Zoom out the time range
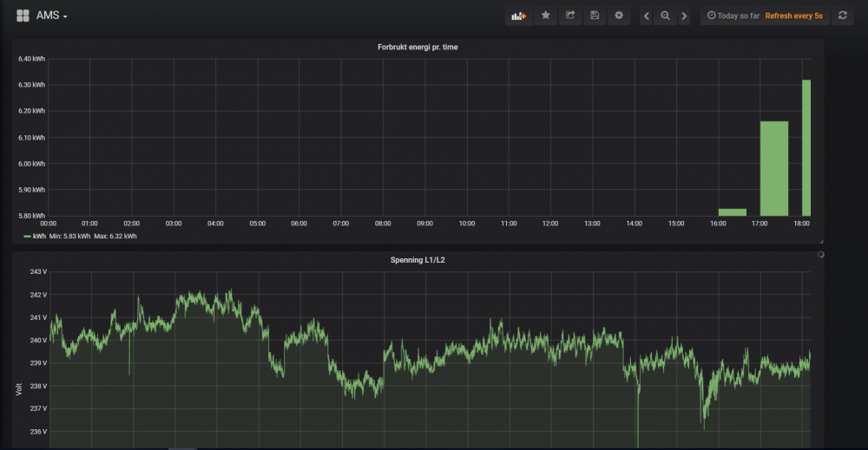The width and height of the screenshot is (868, 450). click(x=665, y=16)
